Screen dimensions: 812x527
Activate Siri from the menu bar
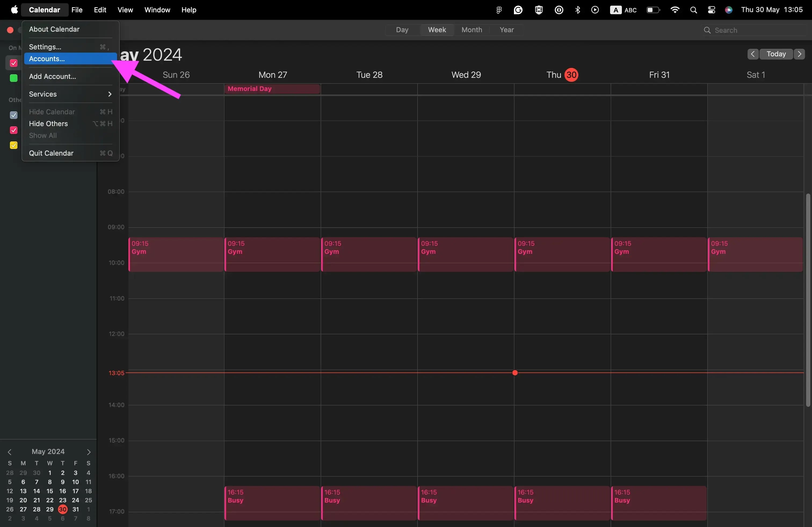click(730, 10)
